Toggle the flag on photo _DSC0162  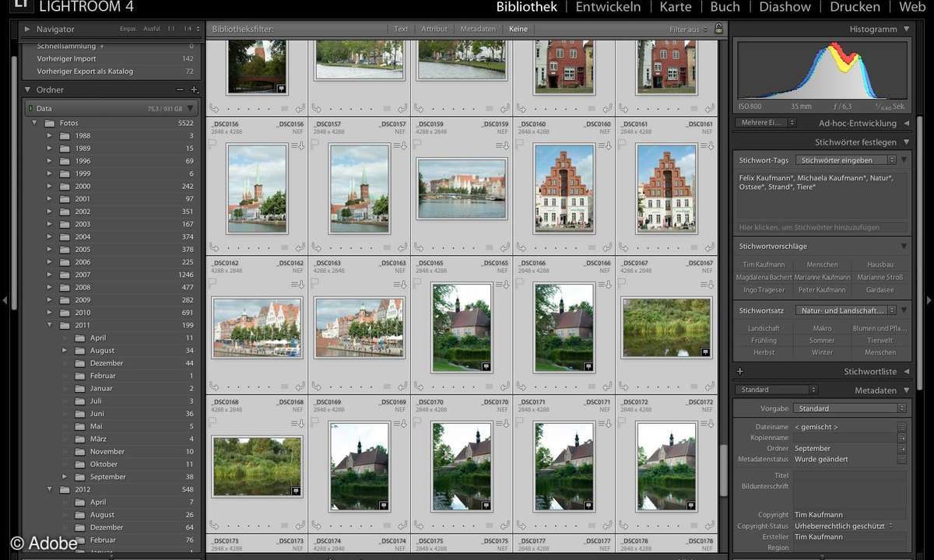point(212,283)
